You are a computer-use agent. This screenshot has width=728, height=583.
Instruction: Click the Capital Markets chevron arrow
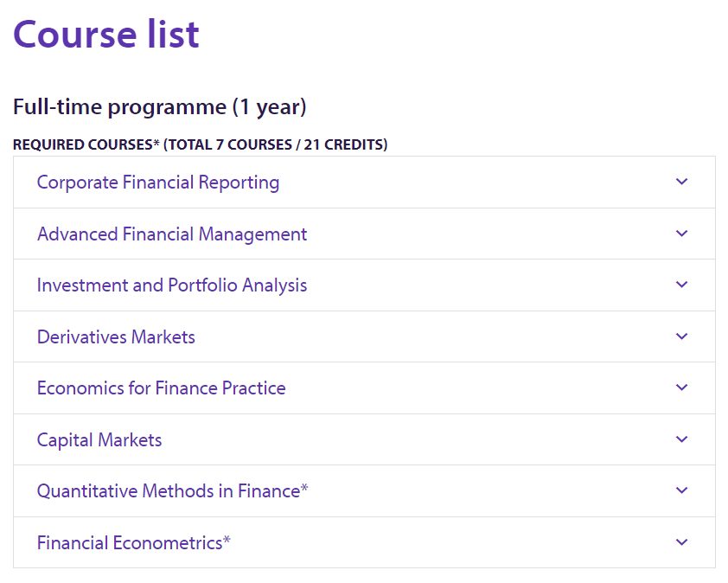(681, 439)
